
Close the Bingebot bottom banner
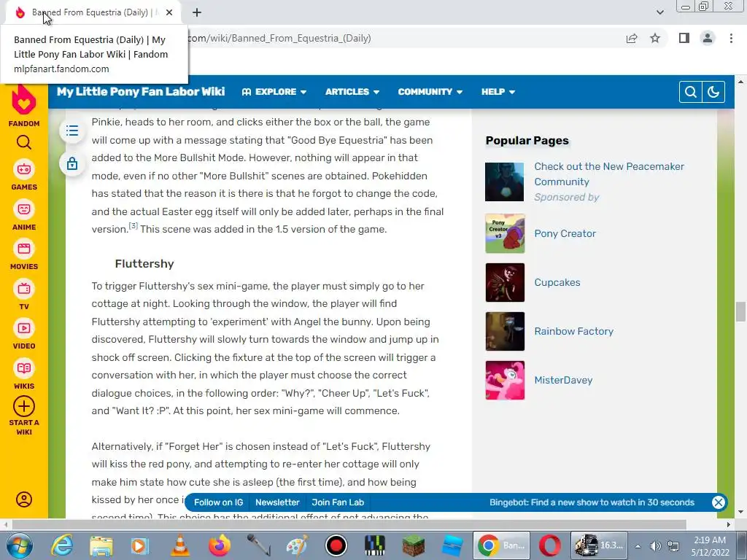pos(719,502)
